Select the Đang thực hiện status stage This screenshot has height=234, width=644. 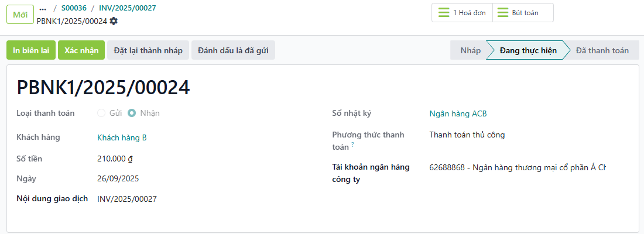528,50
